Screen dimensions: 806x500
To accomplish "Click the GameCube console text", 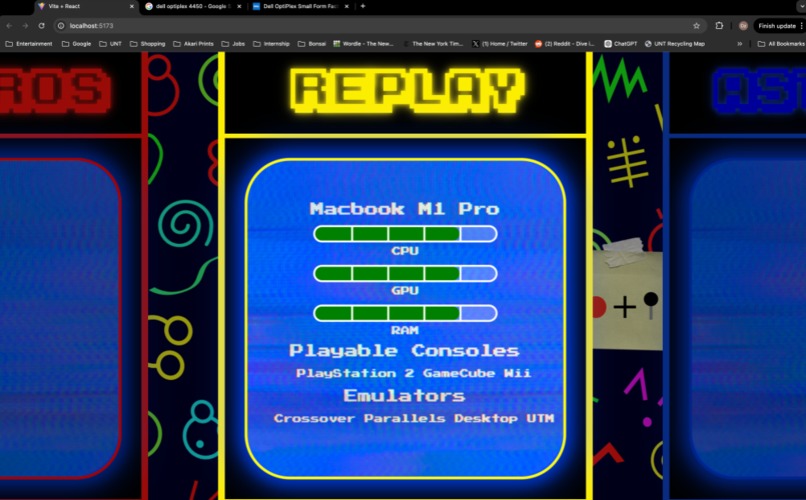I will pyautogui.click(x=459, y=373).
